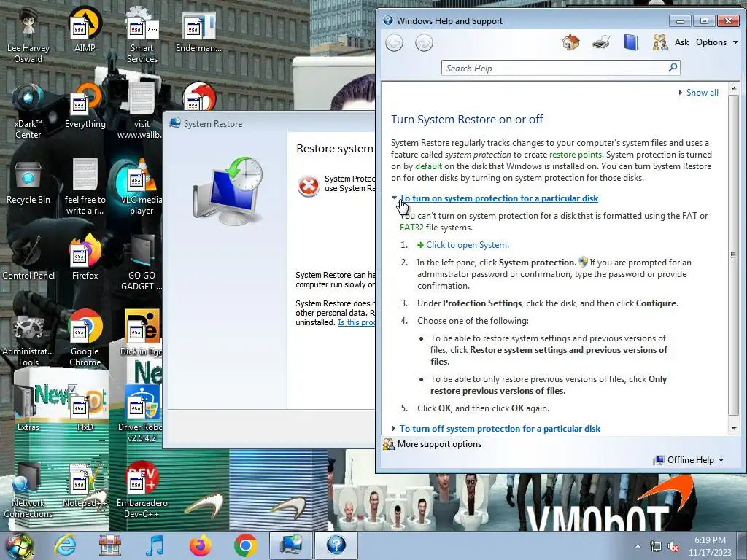
Task: Open the taskbar clock showing 6:19 PM
Action: point(710,546)
